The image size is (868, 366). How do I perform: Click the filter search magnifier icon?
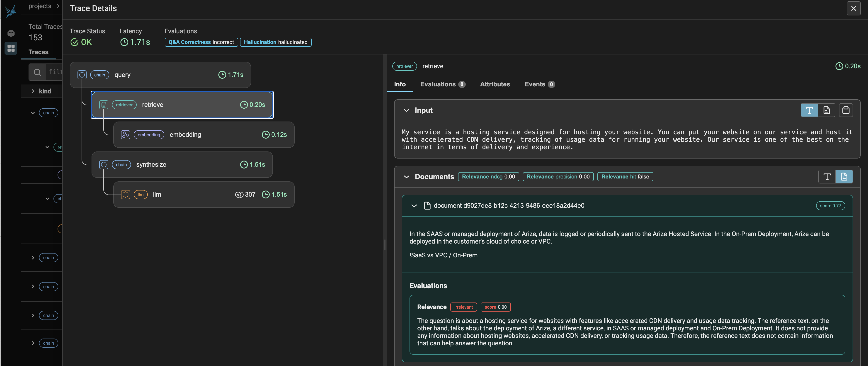point(37,72)
